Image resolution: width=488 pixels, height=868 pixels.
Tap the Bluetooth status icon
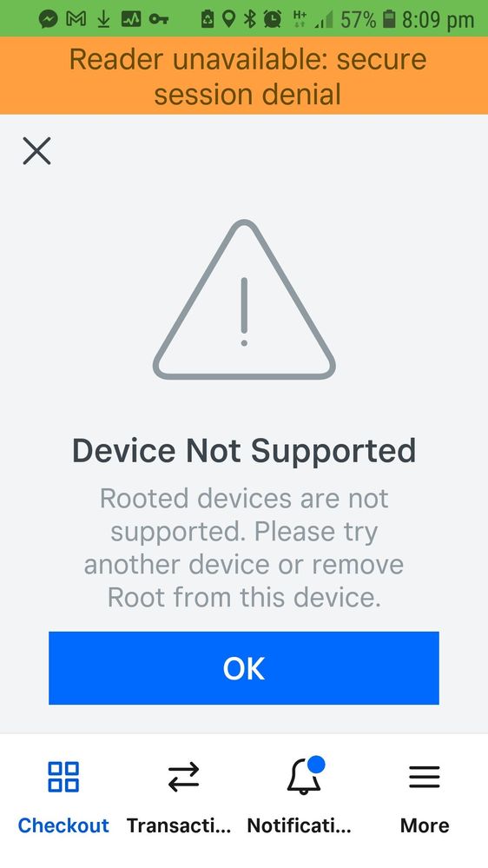pyautogui.click(x=251, y=19)
